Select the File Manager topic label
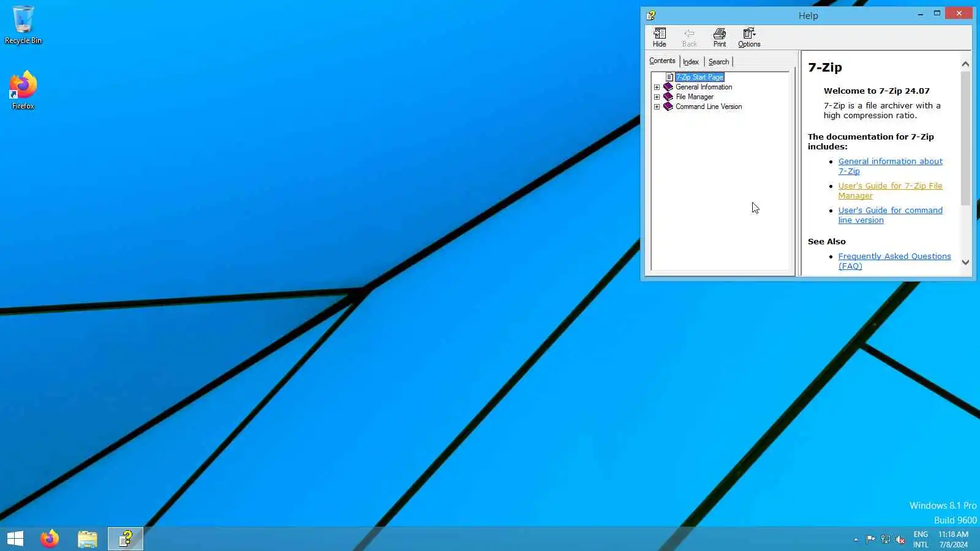The height and width of the screenshot is (551, 980). point(695,97)
